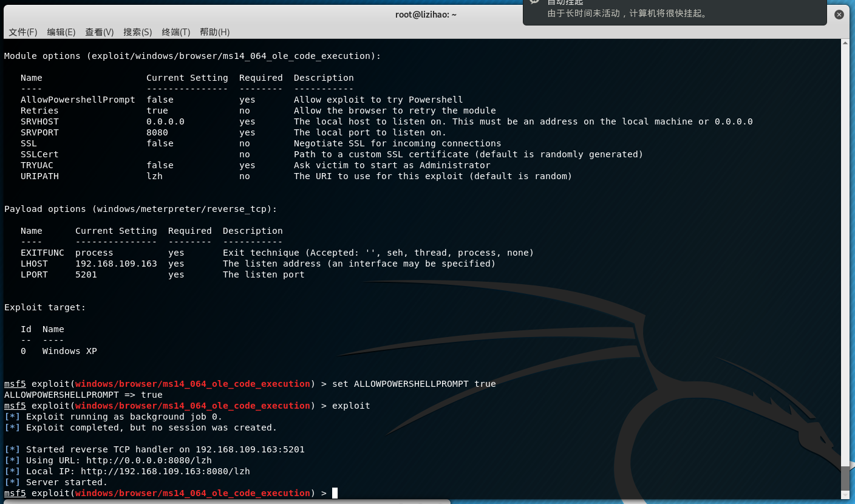Click 'no session was created' output line

point(140,427)
